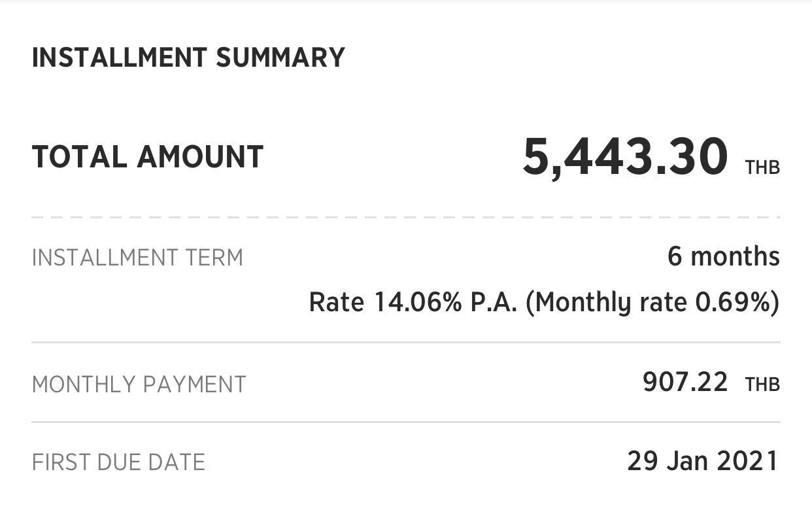This screenshot has height=510, width=812.
Task: Tap the 6 months term value
Action: tap(724, 256)
